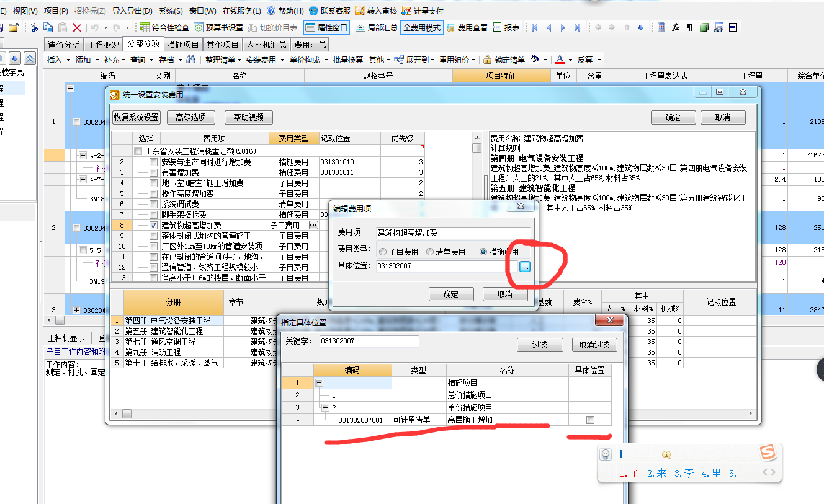Open the 符合性检查 compliance check tool
The image size is (824, 504).
coord(164,27)
